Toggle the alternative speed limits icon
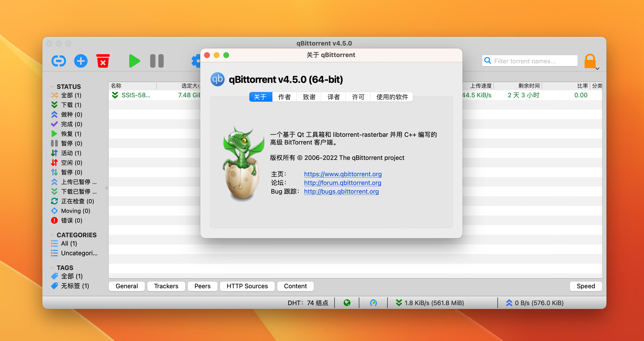This screenshot has height=341, width=644. pos(373,303)
